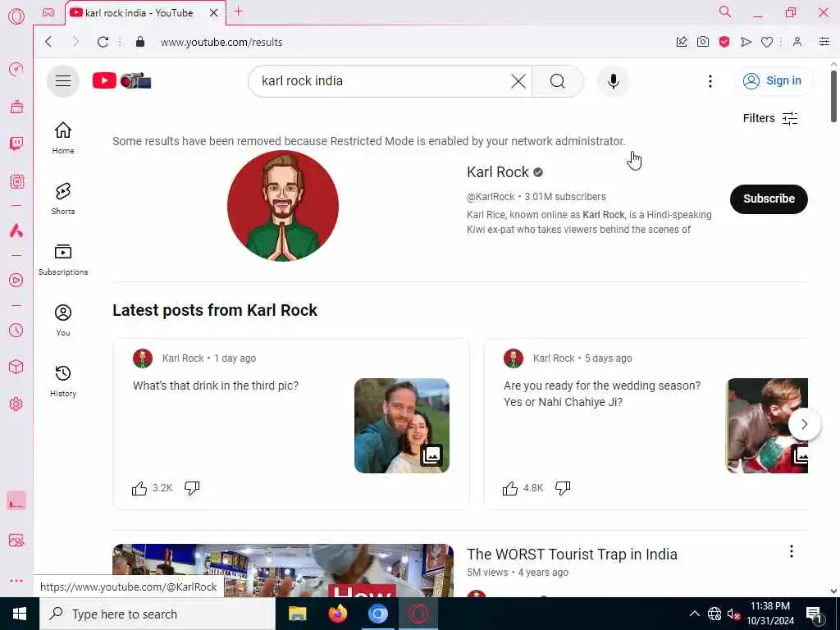Open the taskbar clock and date
Image resolution: width=840 pixels, height=630 pixels.
[769, 614]
